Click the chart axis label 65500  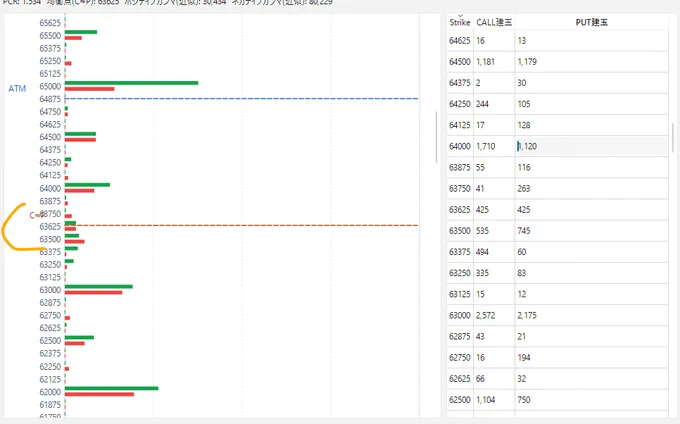[50, 36]
